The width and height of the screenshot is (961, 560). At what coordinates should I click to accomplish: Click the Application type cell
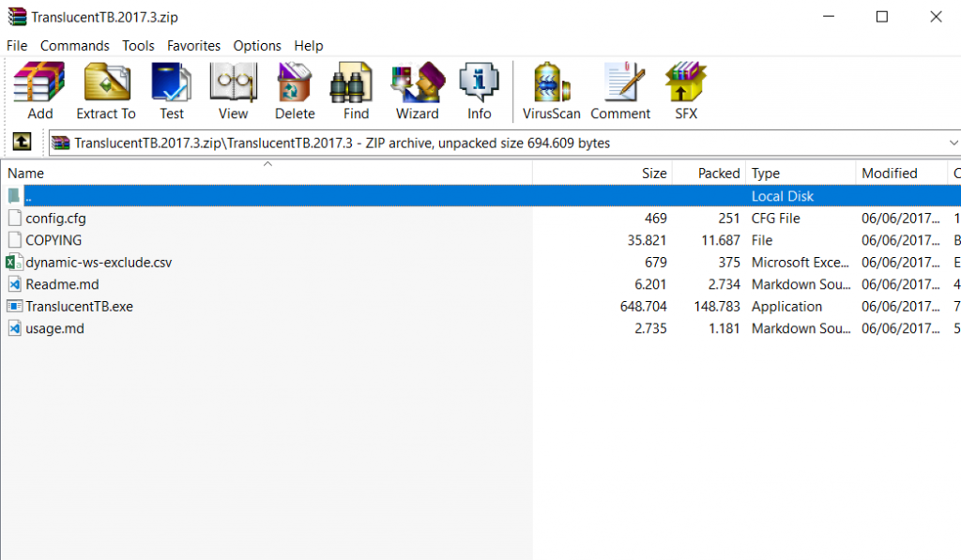tap(787, 307)
